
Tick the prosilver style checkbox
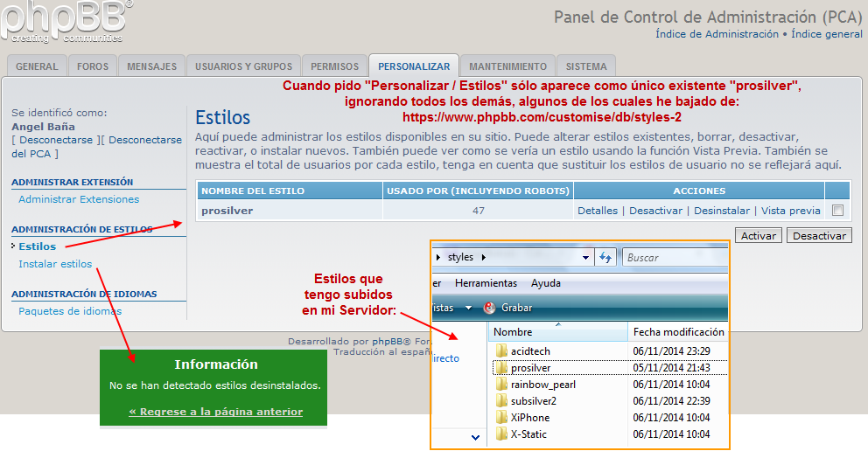pos(838,211)
